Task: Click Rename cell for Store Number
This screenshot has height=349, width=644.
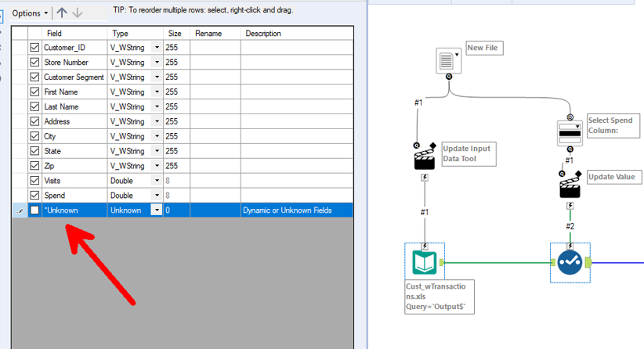Action: pyautogui.click(x=215, y=63)
